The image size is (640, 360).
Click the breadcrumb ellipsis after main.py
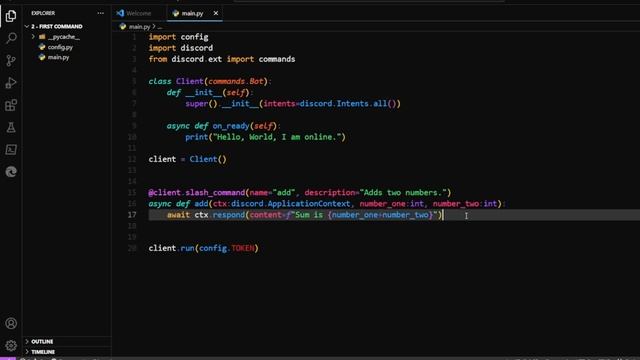[x=160, y=27]
